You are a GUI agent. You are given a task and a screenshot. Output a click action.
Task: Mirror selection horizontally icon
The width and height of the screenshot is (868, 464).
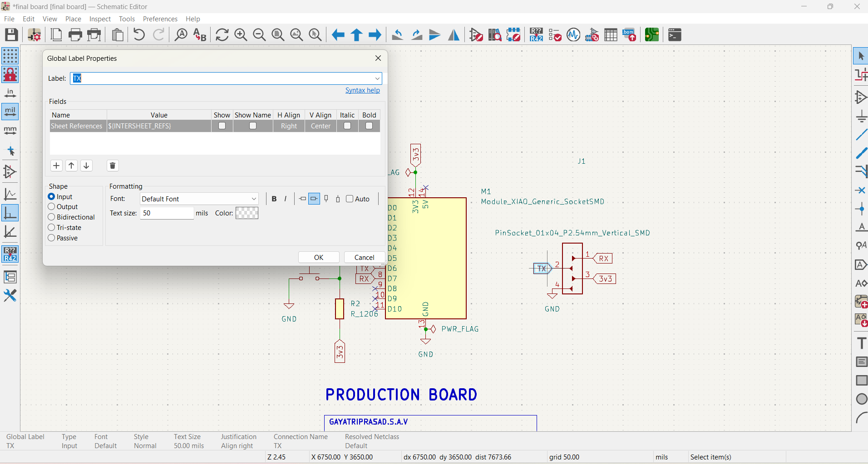pos(454,34)
